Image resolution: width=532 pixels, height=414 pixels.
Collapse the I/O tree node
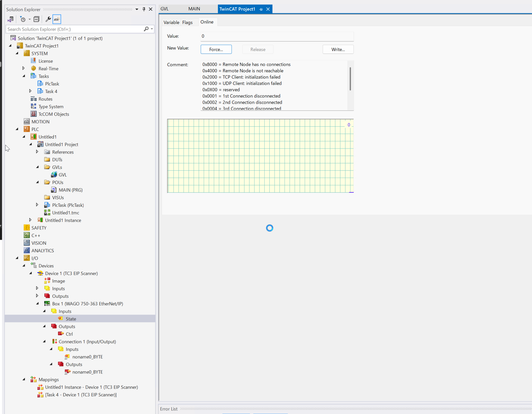coord(17,258)
